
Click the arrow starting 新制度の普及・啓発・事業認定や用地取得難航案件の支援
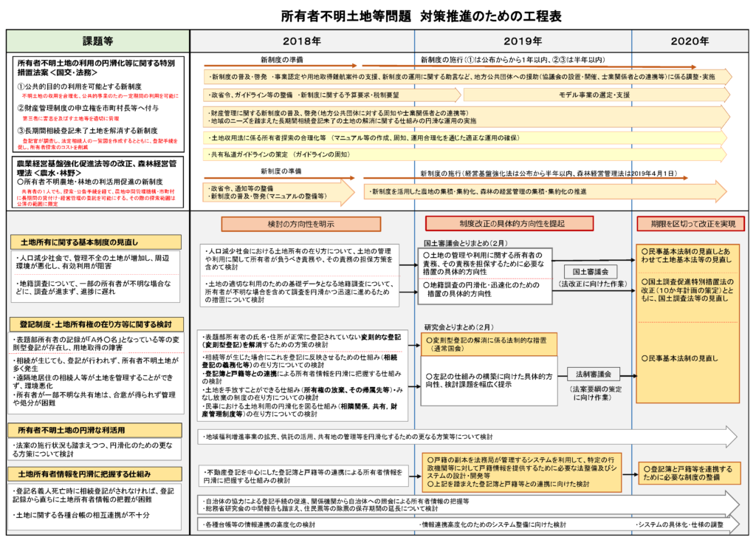pyautogui.click(x=467, y=77)
